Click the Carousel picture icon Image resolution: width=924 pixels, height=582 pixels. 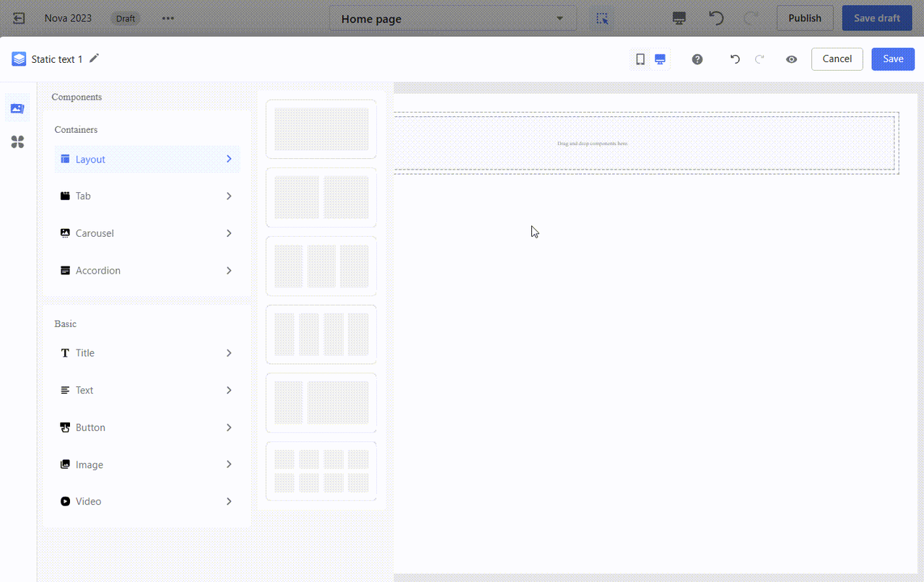click(x=65, y=233)
